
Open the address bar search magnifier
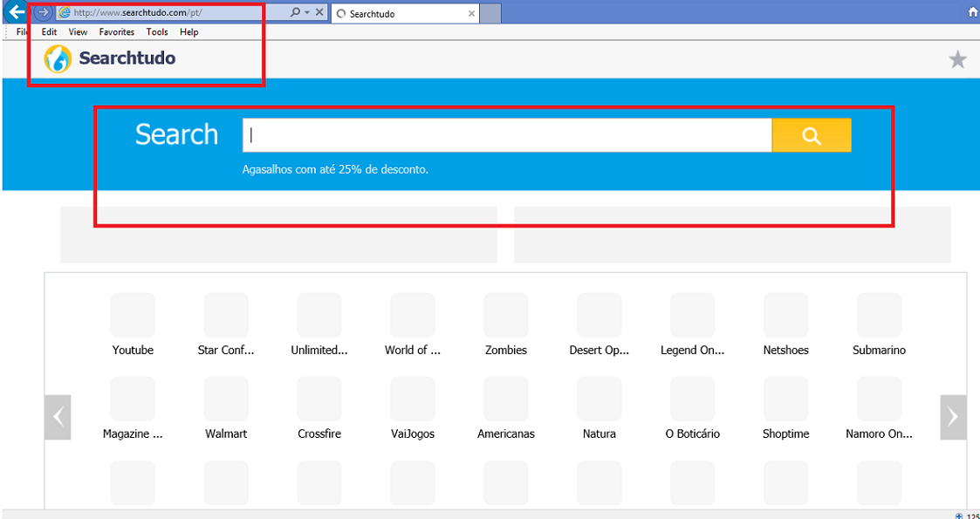pyautogui.click(x=295, y=12)
